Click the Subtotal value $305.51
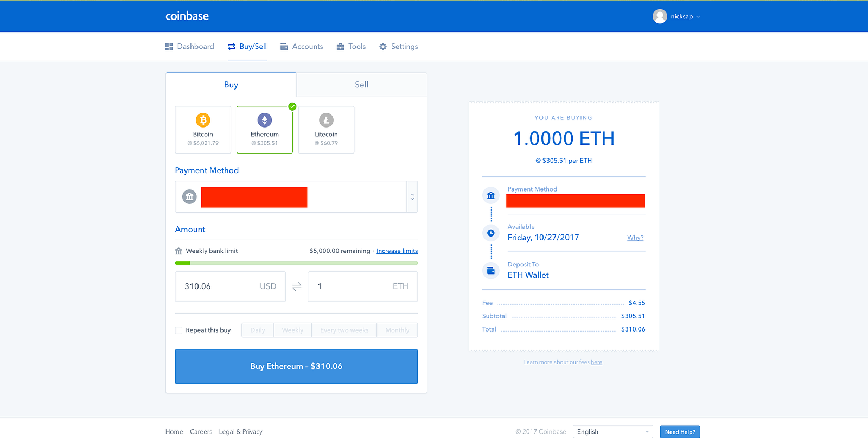This screenshot has height=446, width=868. pyautogui.click(x=633, y=316)
